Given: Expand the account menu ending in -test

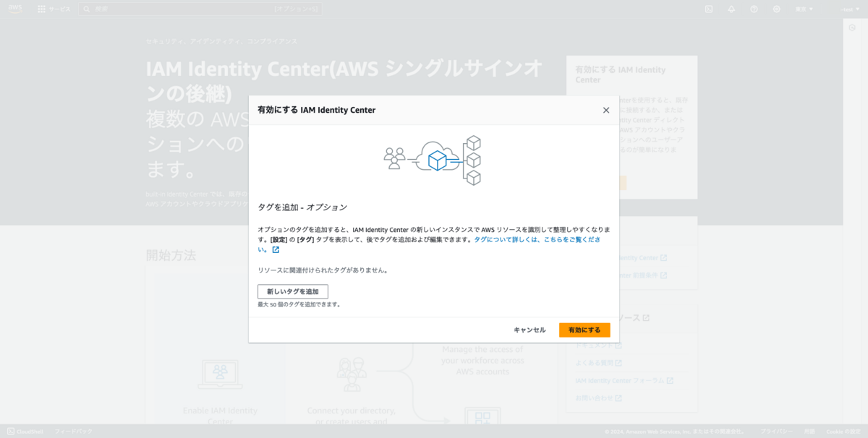Looking at the screenshot, I should click(850, 9).
